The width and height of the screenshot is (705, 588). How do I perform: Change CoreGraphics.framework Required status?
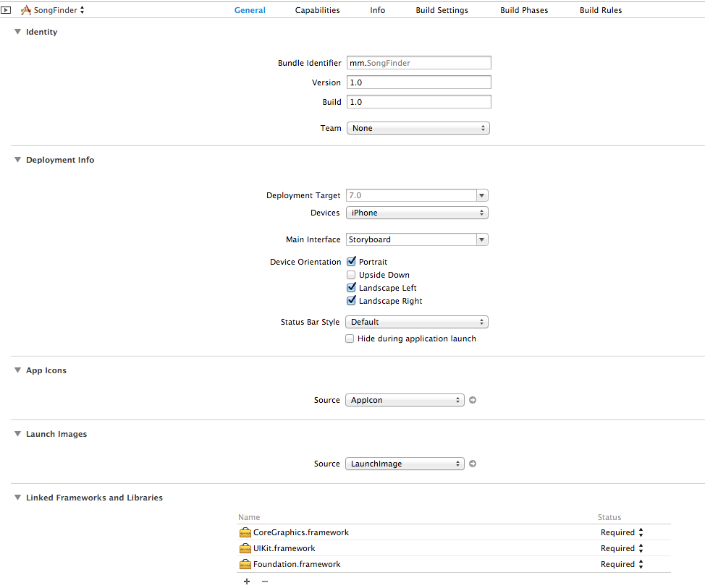622,532
